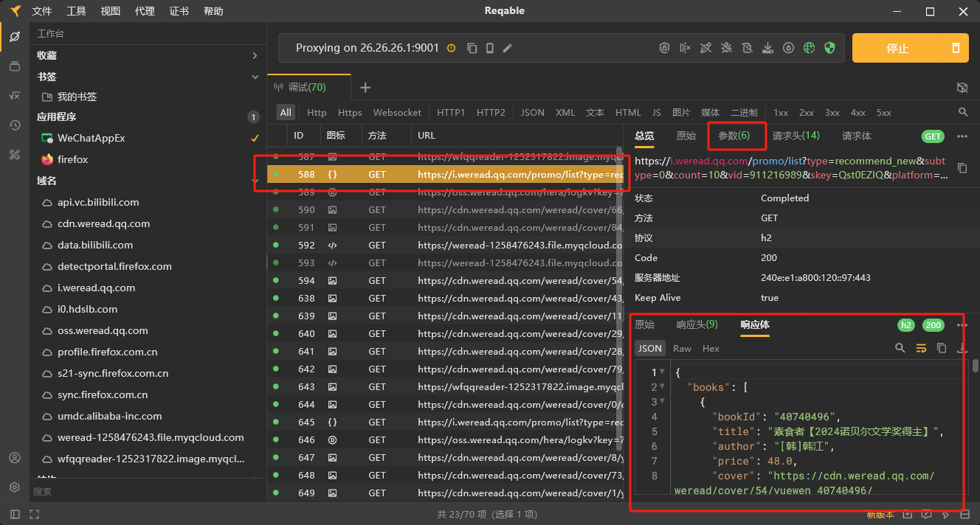Screen dimensions: 980x525
Task: Download the response body
Action: click(x=962, y=348)
